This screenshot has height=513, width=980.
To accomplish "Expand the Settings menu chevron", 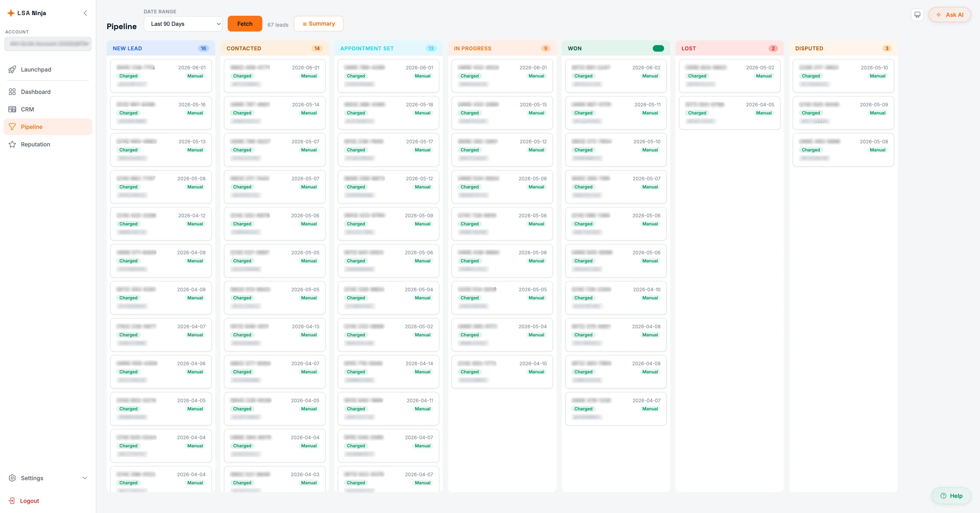I will (85, 478).
